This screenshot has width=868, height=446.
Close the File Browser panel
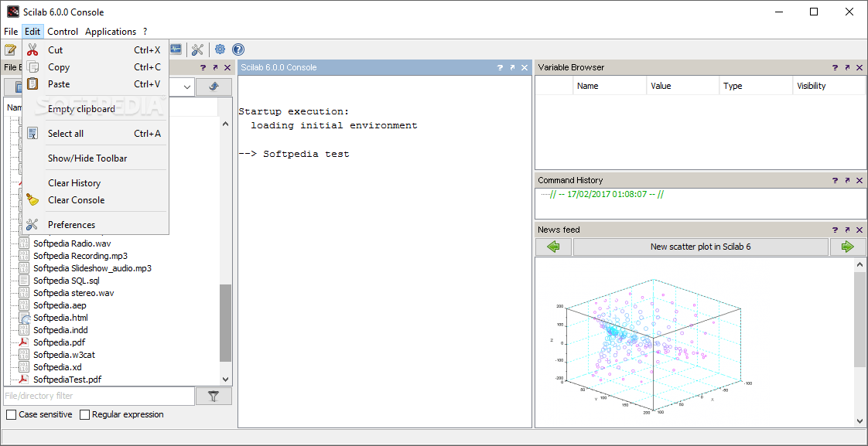[227, 67]
